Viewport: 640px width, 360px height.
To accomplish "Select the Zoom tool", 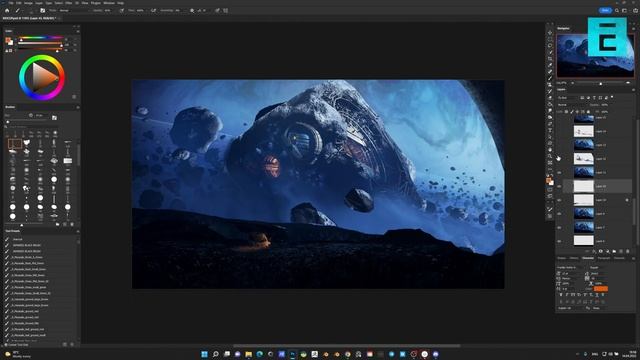I will [x=550, y=156].
